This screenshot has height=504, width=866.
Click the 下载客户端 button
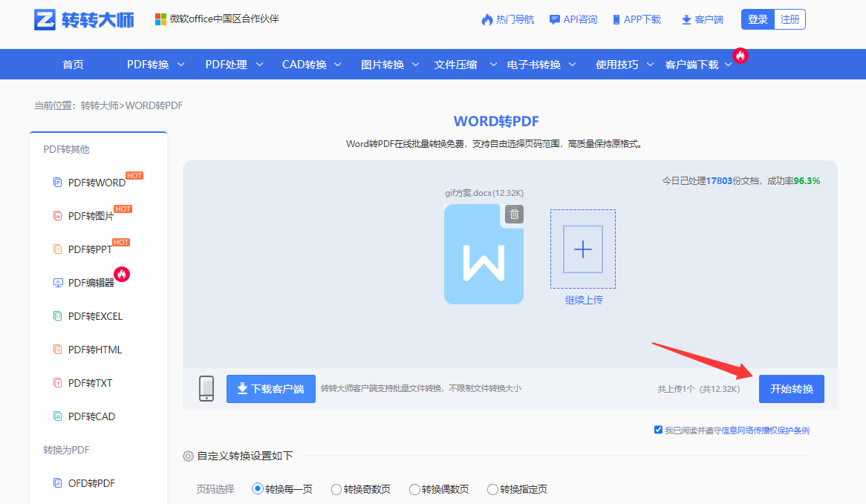pos(270,389)
